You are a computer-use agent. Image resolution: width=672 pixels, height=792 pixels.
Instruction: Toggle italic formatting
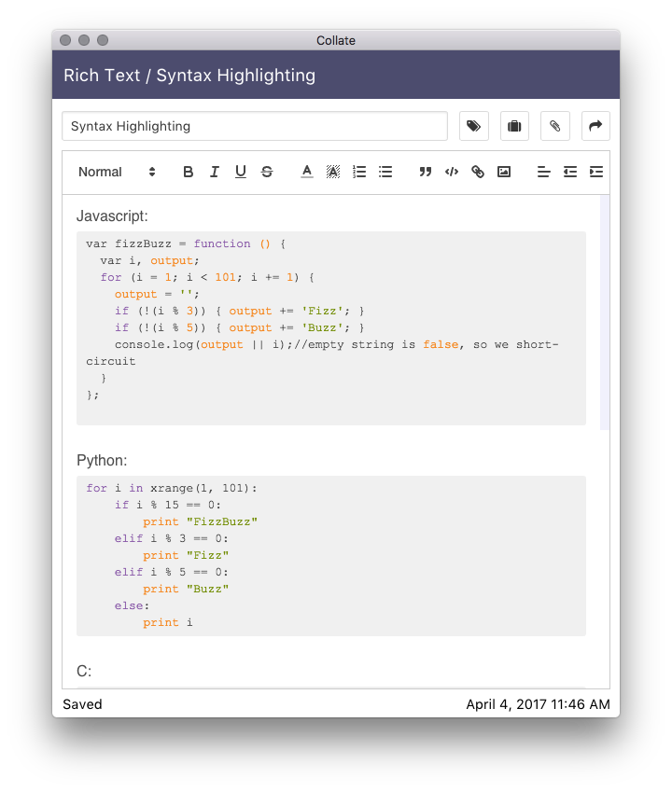(x=215, y=172)
